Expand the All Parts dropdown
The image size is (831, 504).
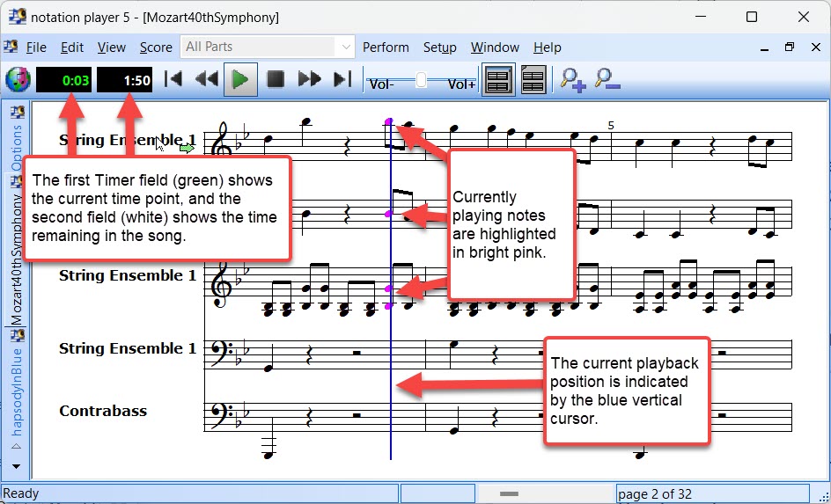click(346, 47)
